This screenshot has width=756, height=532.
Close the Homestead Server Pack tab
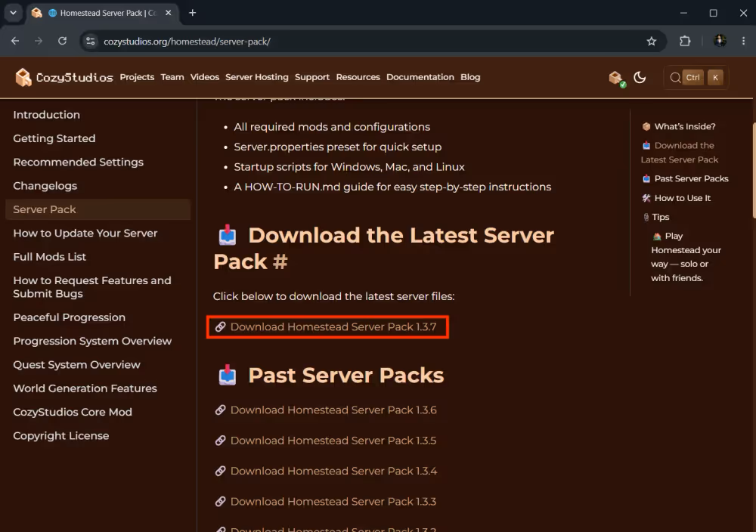point(169,13)
